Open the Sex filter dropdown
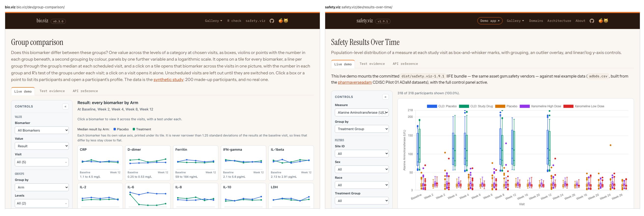Screen dimensions: 644x216 point(362,169)
